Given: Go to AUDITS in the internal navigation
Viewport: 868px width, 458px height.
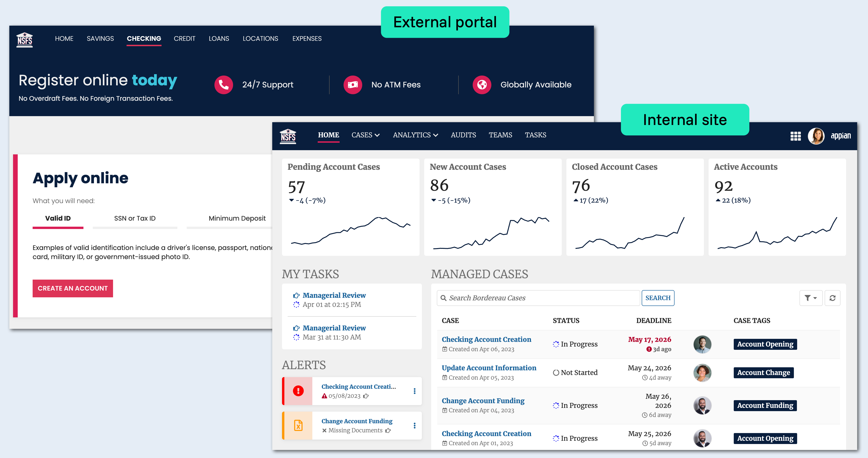Looking at the screenshot, I should (463, 135).
